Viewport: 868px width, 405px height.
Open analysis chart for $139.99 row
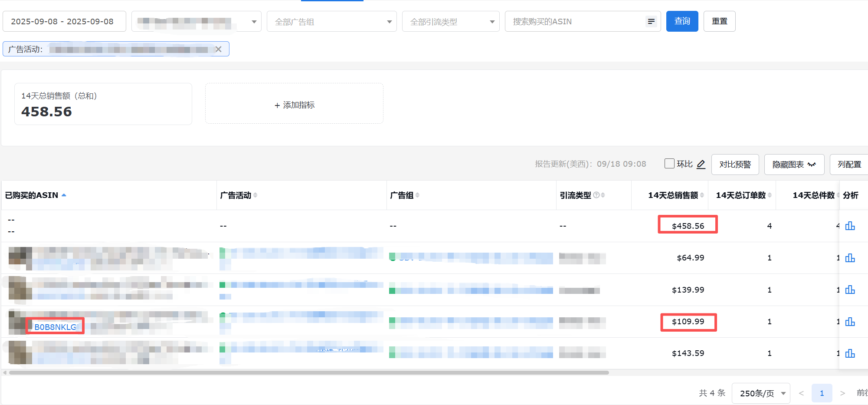[x=850, y=290]
